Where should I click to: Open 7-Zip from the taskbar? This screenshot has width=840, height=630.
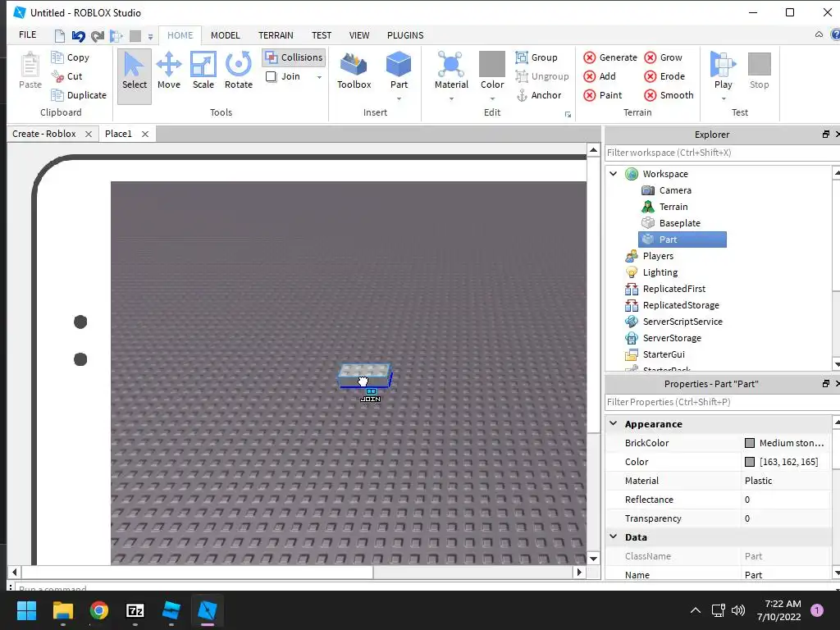tap(135, 610)
